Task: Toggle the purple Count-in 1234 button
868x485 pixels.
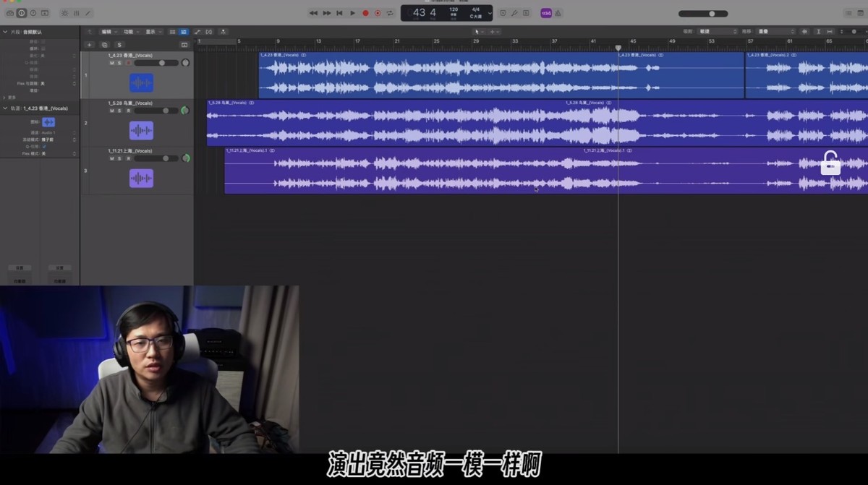Action: 546,13
